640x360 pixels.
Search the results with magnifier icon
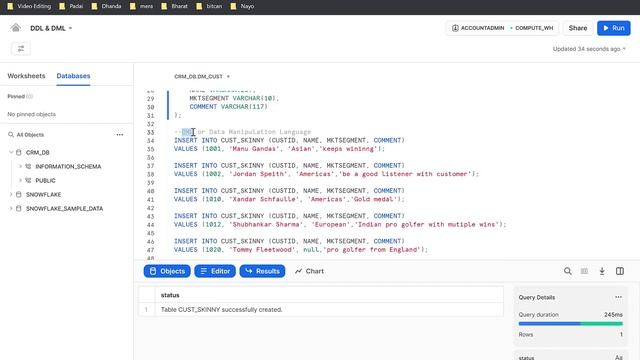567,271
